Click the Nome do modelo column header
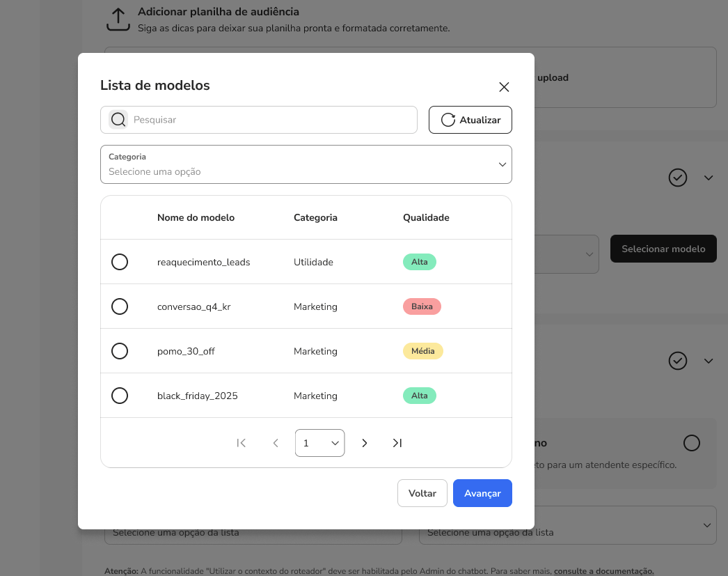Image resolution: width=728 pixels, height=576 pixels. 196,217
